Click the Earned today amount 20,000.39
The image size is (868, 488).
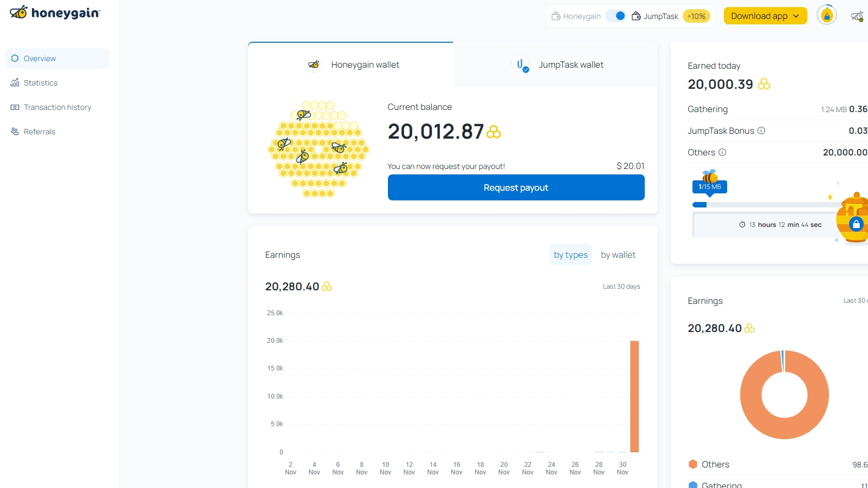[x=721, y=84]
